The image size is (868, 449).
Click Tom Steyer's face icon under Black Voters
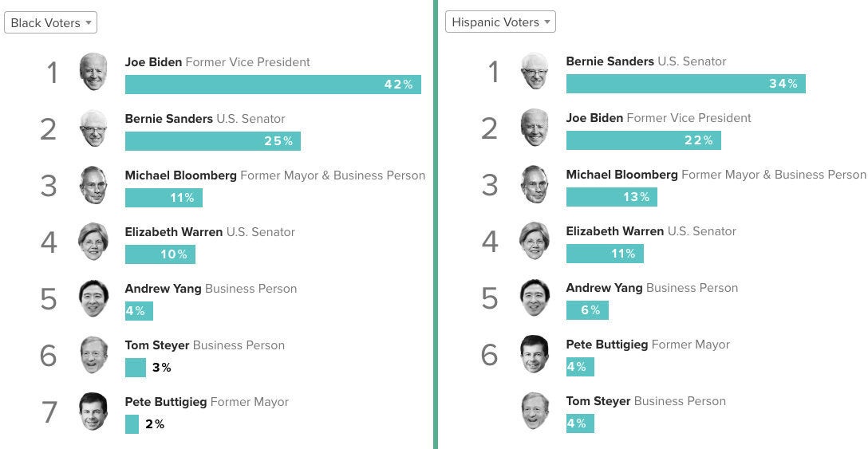[x=93, y=355]
